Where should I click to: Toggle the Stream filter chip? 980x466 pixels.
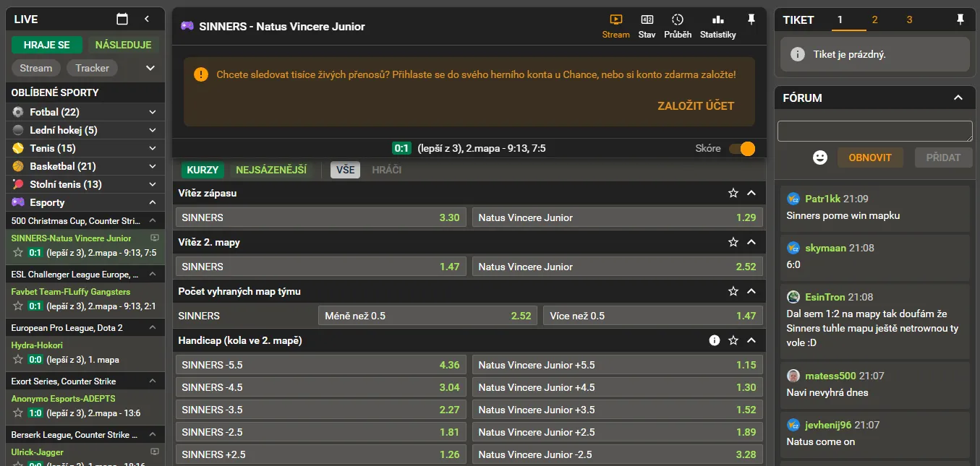pyautogui.click(x=36, y=68)
